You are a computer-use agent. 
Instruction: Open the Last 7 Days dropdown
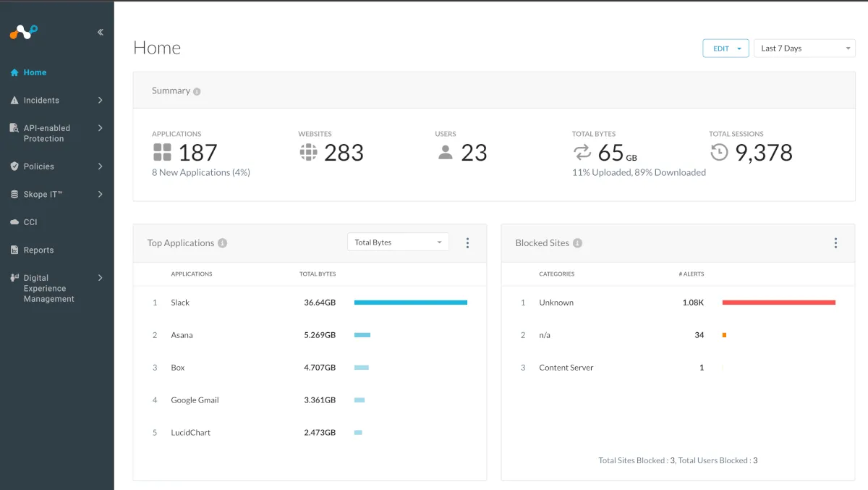pyautogui.click(x=804, y=48)
